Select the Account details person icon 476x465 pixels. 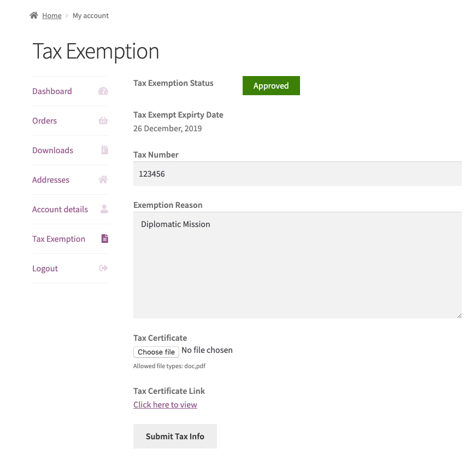click(103, 210)
